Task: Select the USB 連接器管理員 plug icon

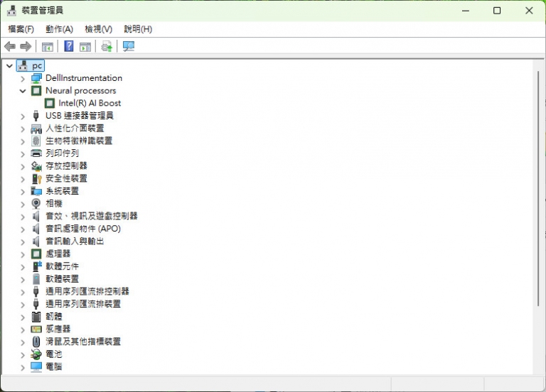Action: (x=36, y=116)
